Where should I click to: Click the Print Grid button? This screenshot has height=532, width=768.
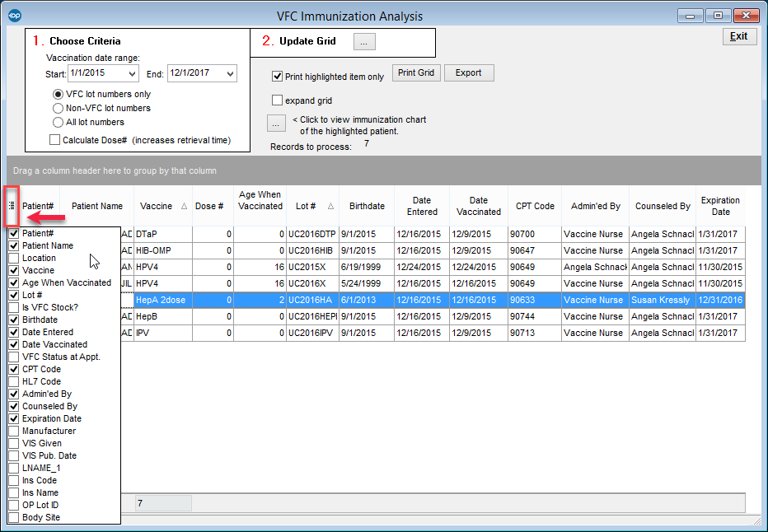coord(416,72)
